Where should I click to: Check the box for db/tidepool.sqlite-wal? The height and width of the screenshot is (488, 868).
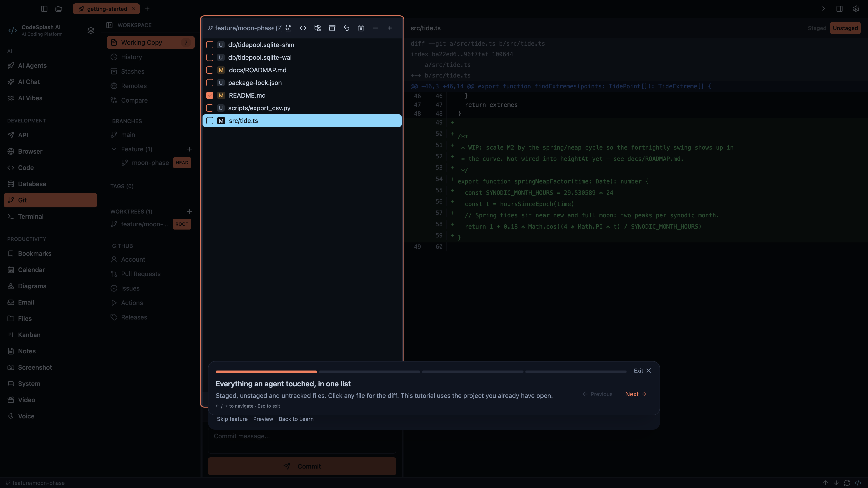point(210,58)
